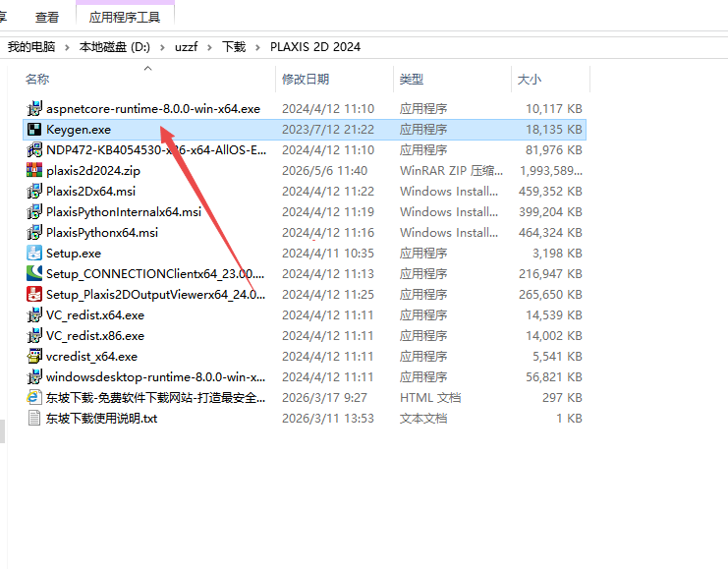
Task: Click the date 2026/3/17 9:27
Action: point(324,398)
